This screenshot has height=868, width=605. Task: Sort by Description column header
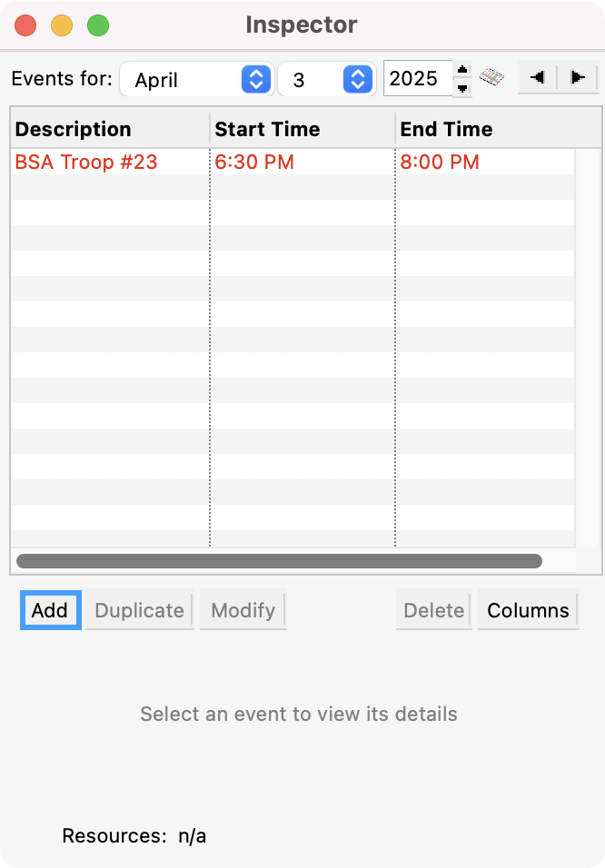[x=110, y=129]
